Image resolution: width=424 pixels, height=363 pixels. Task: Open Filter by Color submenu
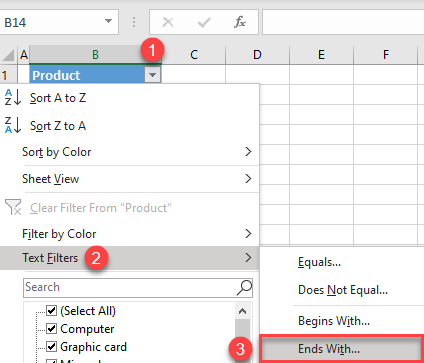click(129, 234)
